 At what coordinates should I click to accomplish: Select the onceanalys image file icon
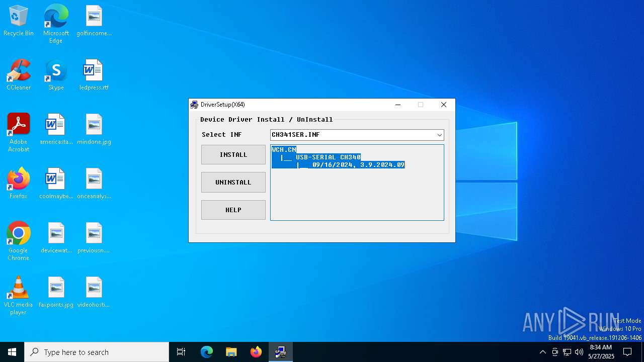(x=94, y=184)
